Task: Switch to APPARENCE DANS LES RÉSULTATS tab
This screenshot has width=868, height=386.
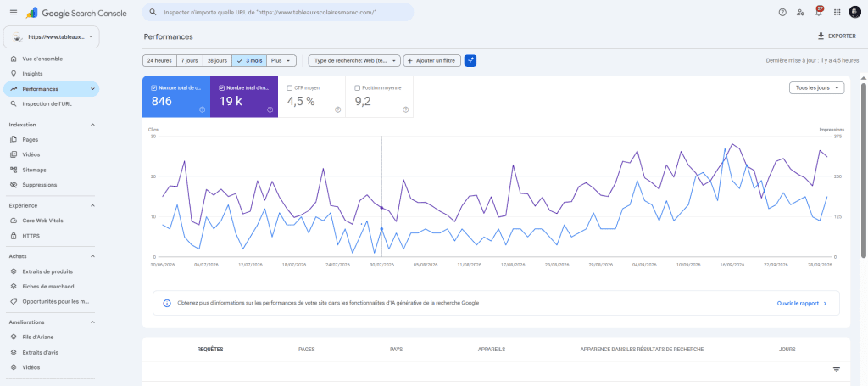Action: point(643,350)
